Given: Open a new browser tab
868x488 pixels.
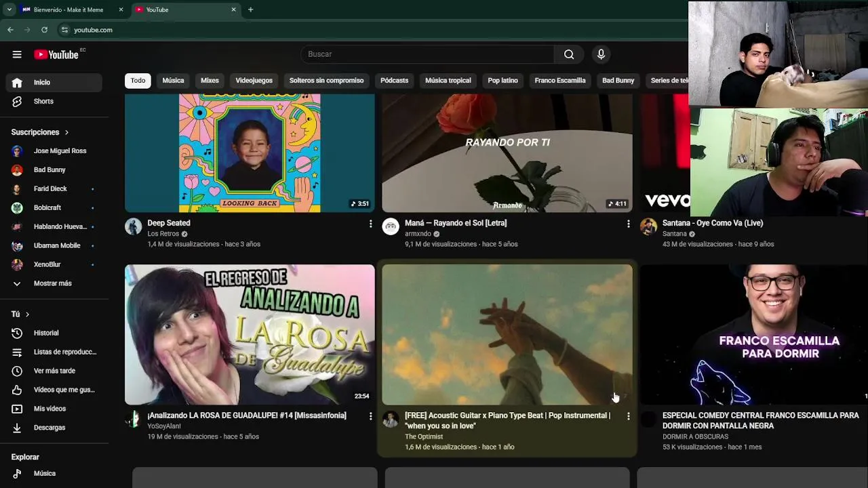Looking at the screenshot, I should (x=250, y=9).
